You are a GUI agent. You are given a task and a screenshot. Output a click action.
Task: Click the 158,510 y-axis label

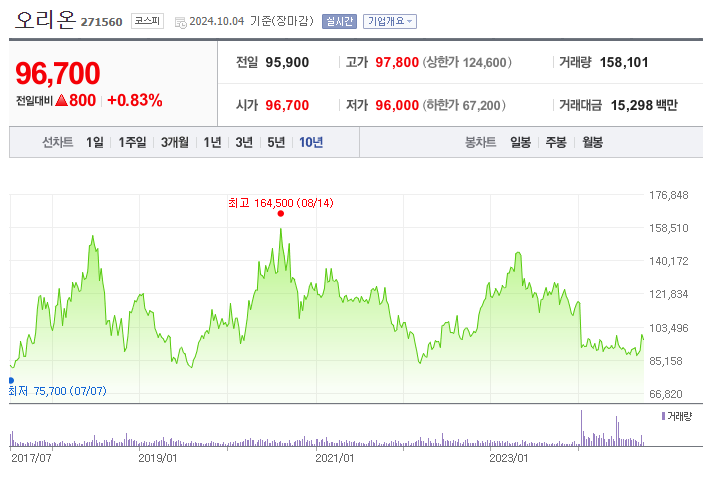click(668, 228)
